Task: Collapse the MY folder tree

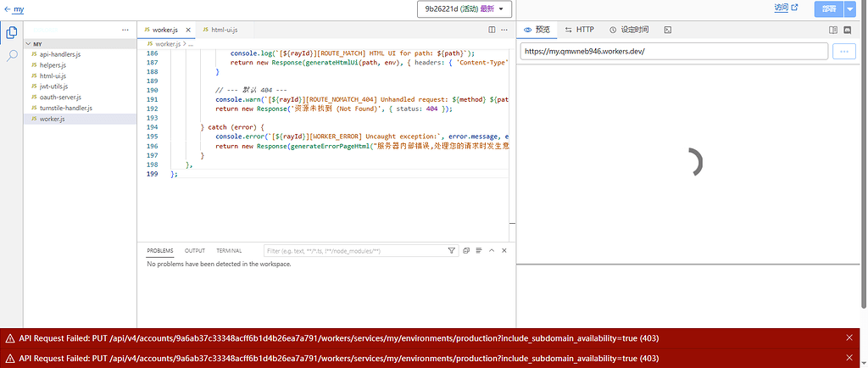Action: 29,44
